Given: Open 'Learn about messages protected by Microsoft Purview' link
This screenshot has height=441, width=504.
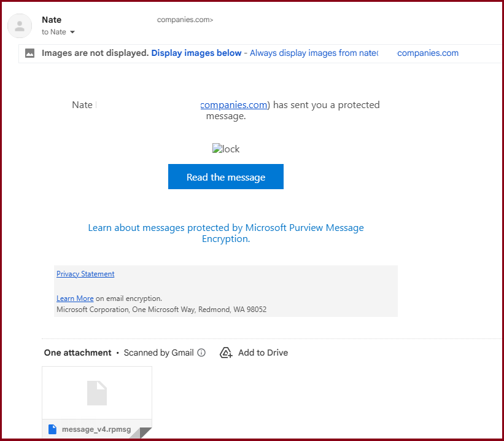Looking at the screenshot, I should [226, 233].
